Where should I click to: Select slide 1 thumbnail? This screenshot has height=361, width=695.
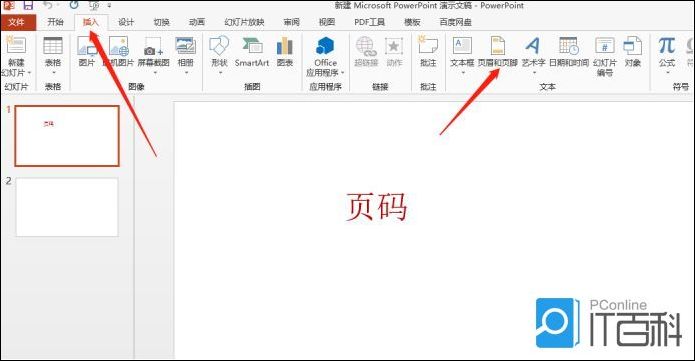click(67, 136)
